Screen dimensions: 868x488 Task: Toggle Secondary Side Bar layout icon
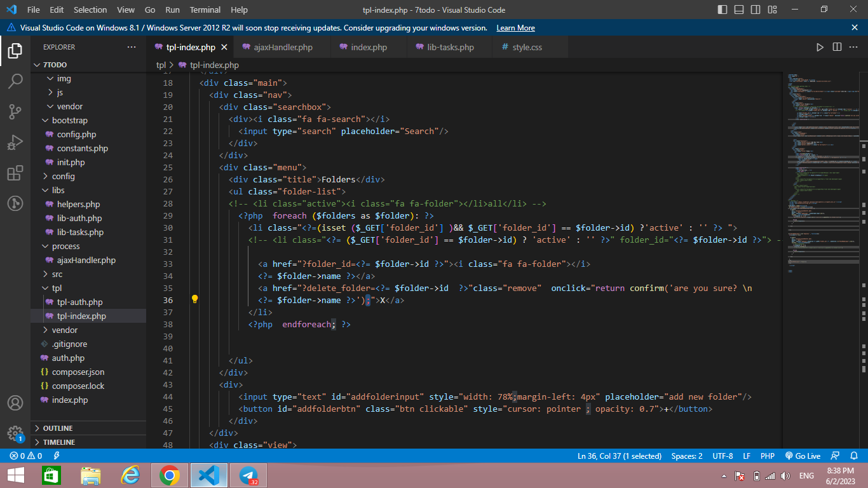pyautogui.click(x=756, y=10)
